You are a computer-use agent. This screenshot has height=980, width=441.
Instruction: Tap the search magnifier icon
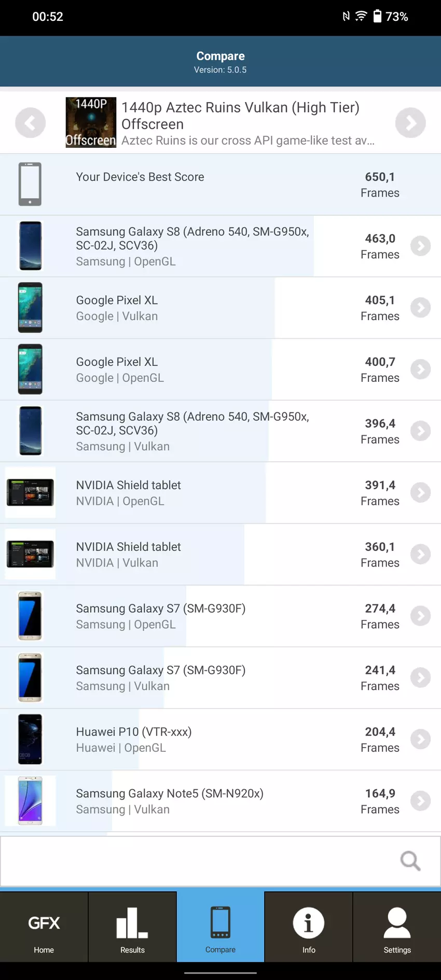pyautogui.click(x=410, y=861)
